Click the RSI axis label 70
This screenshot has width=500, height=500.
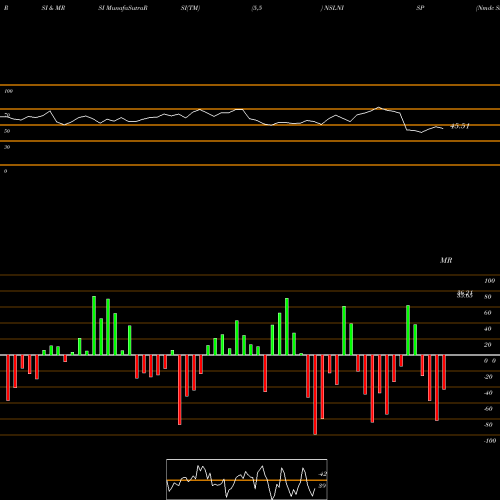[7, 115]
